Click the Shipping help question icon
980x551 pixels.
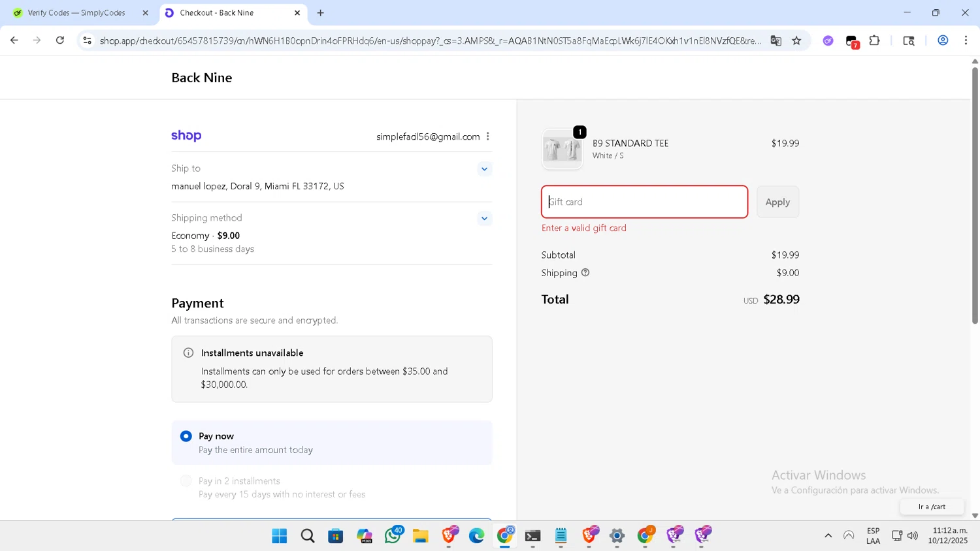(x=585, y=273)
